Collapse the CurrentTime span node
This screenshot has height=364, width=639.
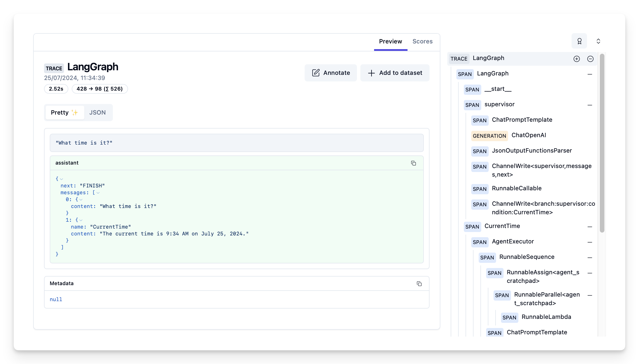coord(590,227)
